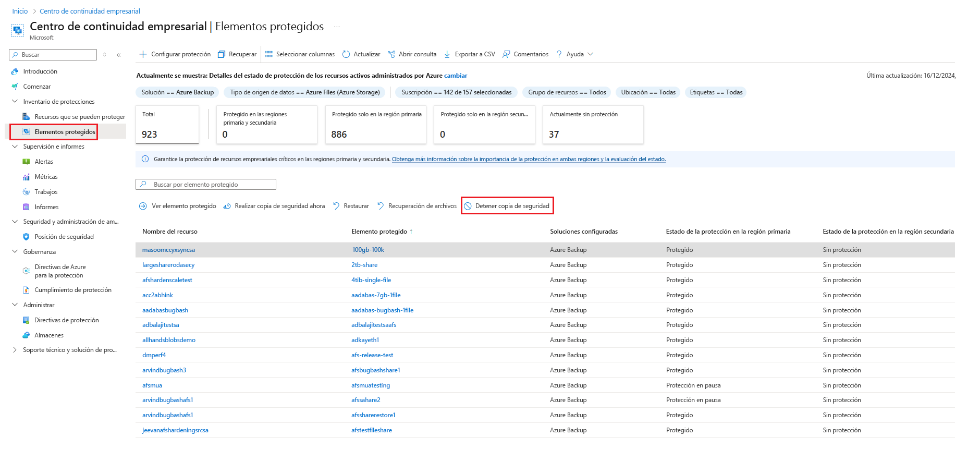Select Protegido solo en la región primaria card
Image resolution: width=980 pixels, height=449 pixels.
[x=376, y=125]
